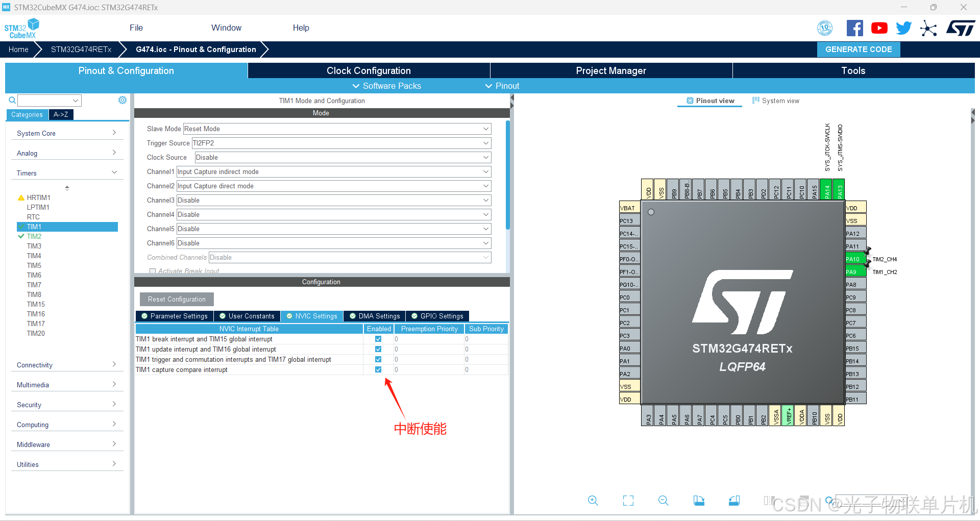This screenshot has width=980, height=521.
Task: Switch to the Clock Configuration tab
Action: pyautogui.click(x=369, y=71)
